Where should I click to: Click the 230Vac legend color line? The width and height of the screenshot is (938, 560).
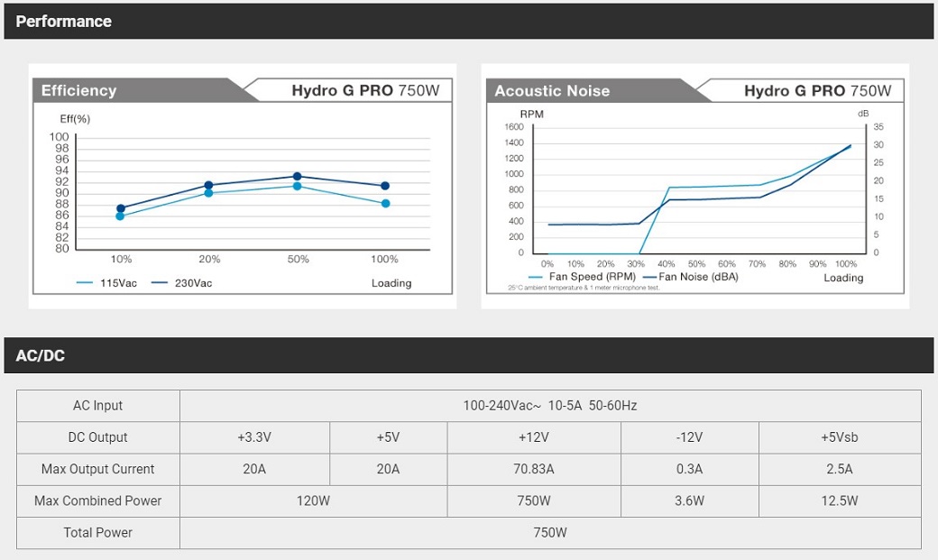[159, 283]
